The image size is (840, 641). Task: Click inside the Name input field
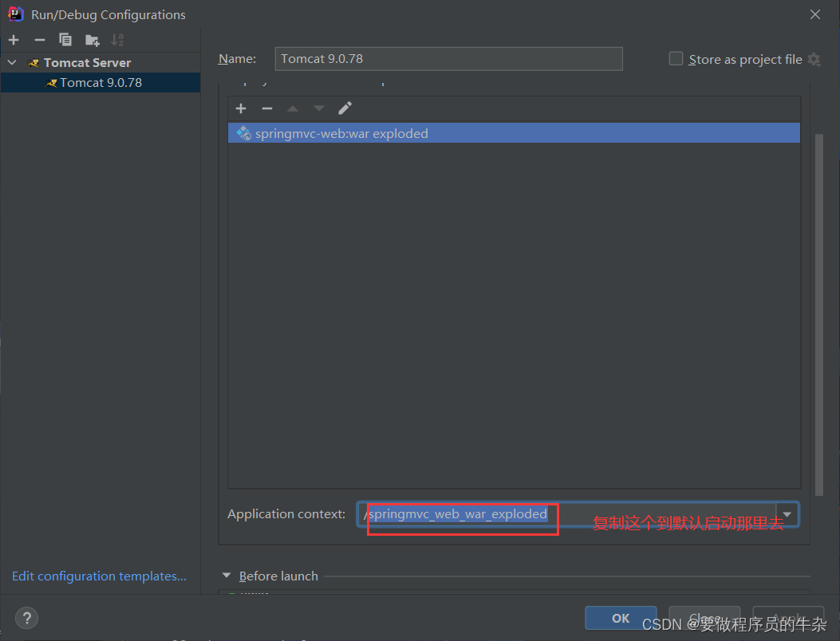(448, 59)
